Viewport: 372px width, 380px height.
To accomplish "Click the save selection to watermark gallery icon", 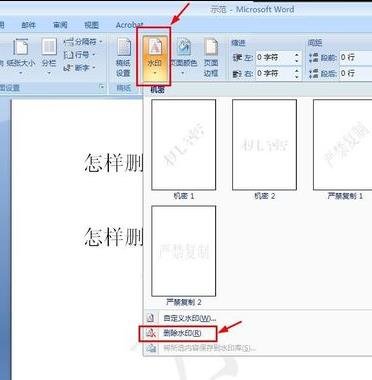I will click(151, 348).
